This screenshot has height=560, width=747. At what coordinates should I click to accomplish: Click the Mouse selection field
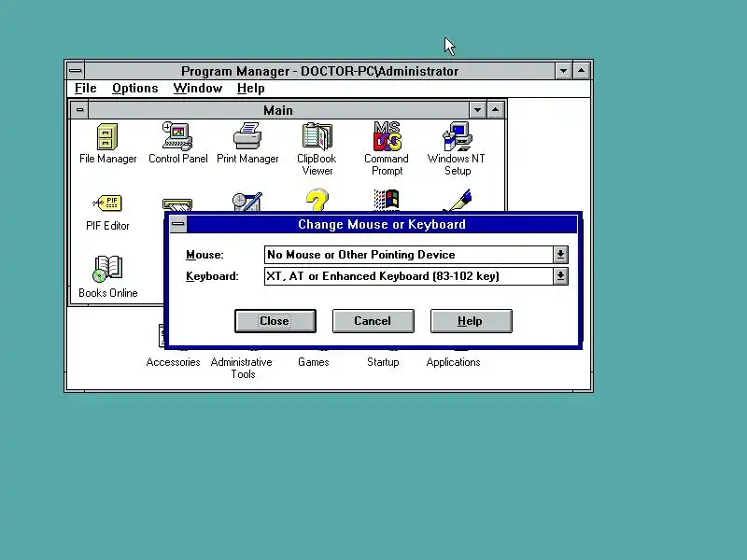[409, 255]
